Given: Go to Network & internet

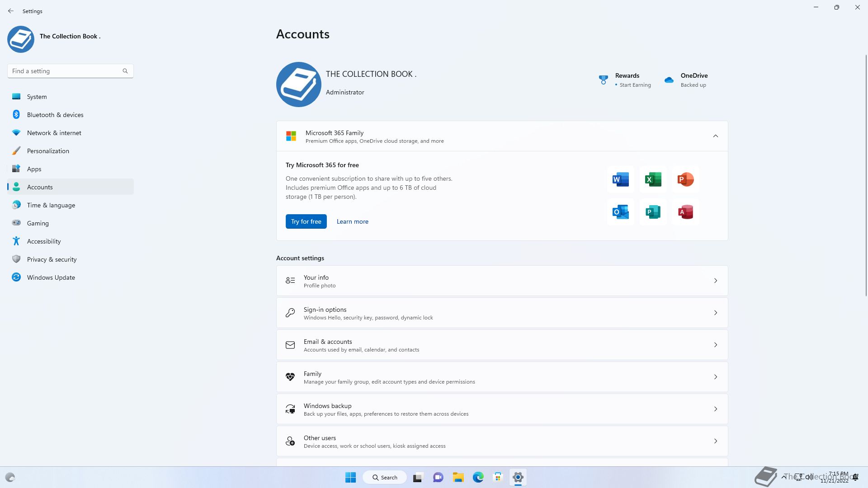Looking at the screenshot, I should [71, 133].
